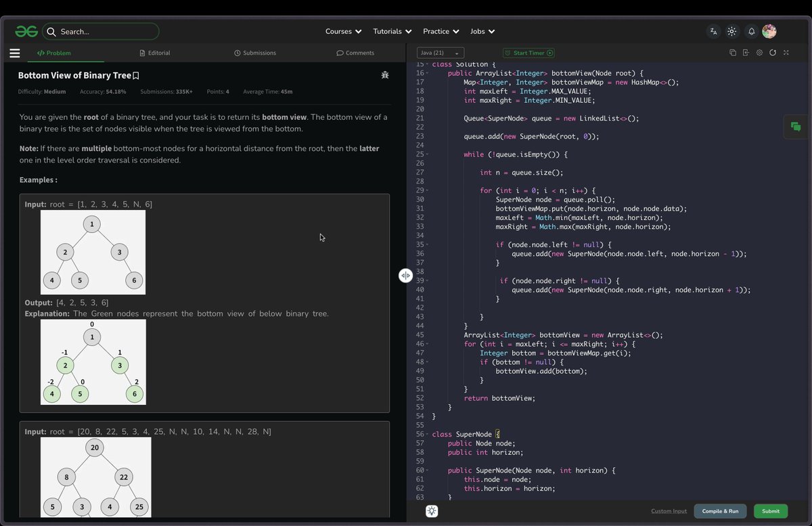
Task: Open the notifications bell
Action: (x=751, y=31)
